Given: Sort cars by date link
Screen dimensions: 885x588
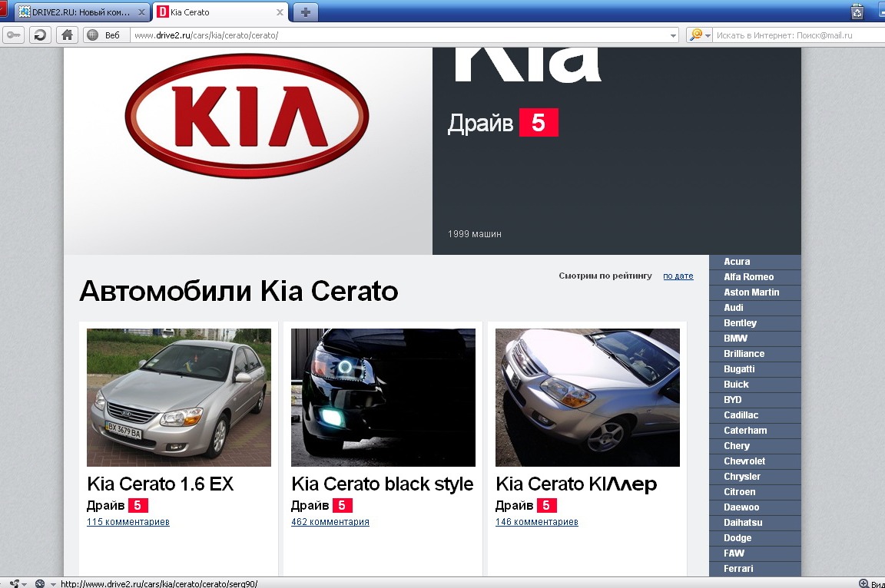Looking at the screenshot, I should [678, 276].
